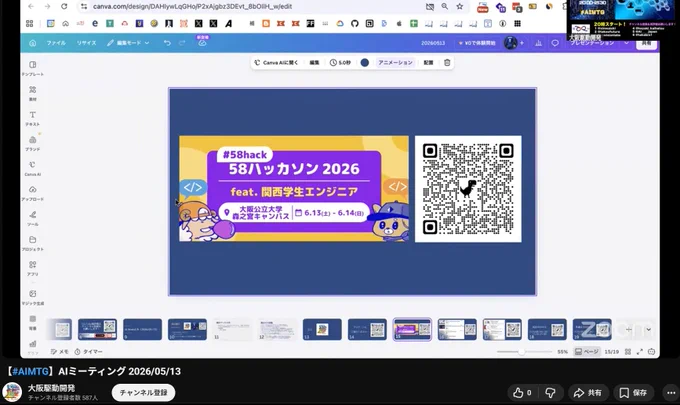Click the 共有 share button in Canva
Image resolution: width=680 pixels, height=405 pixels.
[646, 43]
